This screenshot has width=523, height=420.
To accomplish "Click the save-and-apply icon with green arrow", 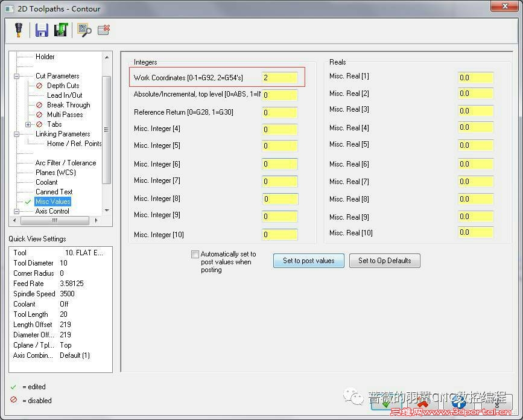I will coord(60,30).
